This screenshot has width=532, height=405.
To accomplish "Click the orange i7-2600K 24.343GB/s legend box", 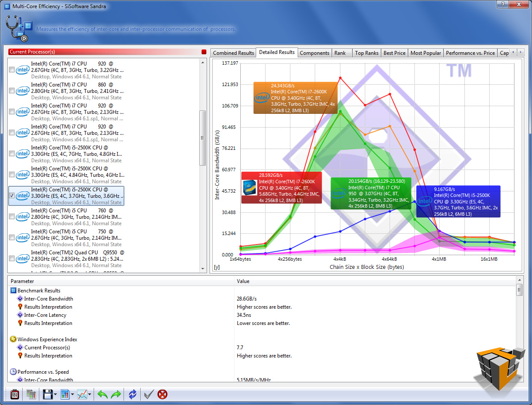I will point(296,98).
